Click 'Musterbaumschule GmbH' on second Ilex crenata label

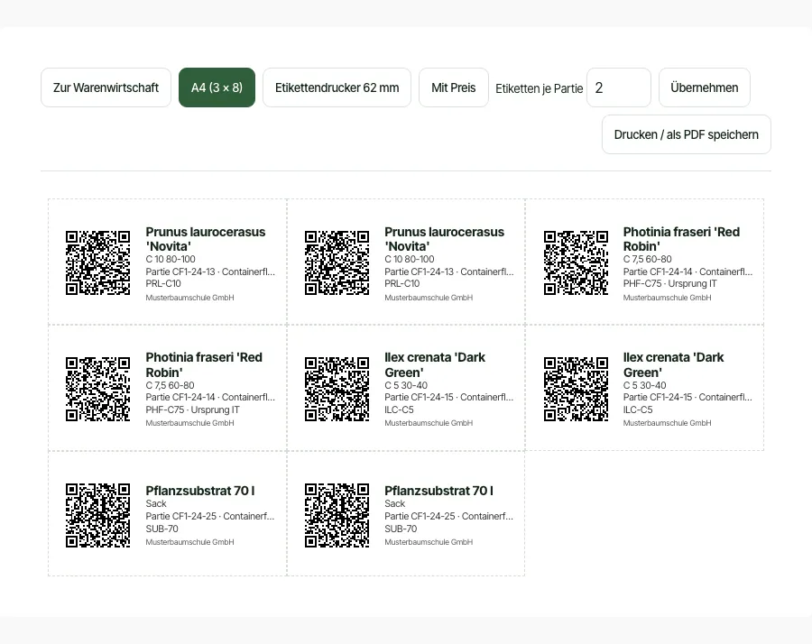click(x=668, y=423)
